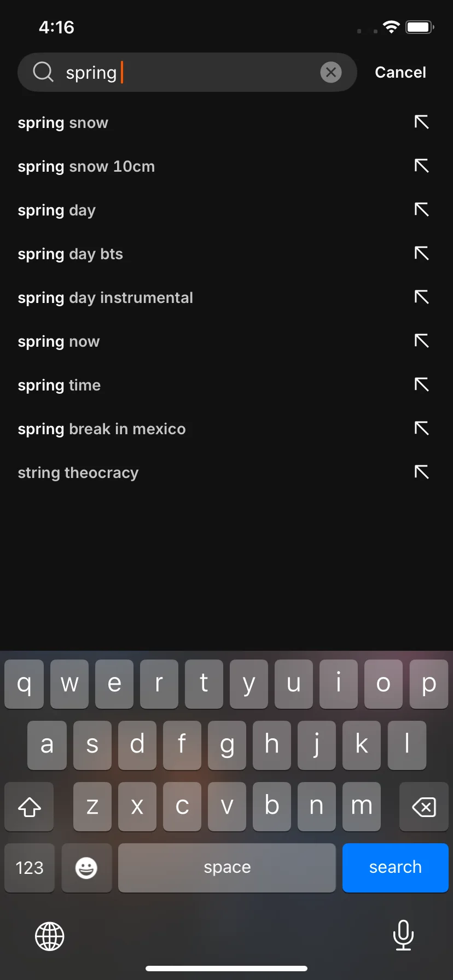The image size is (453, 980).
Task: Select the spring break in mexico suggestion
Action: (226, 429)
